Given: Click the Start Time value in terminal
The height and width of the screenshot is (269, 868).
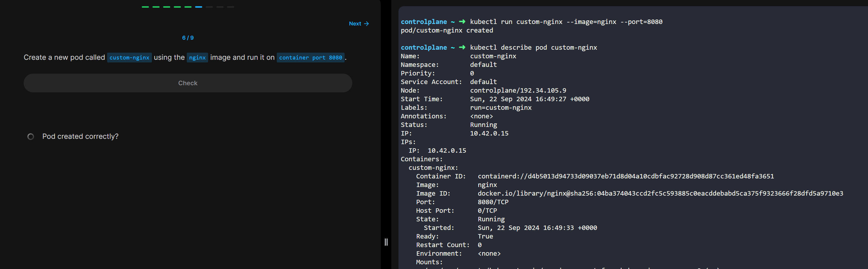Looking at the screenshot, I should click(530, 99).
